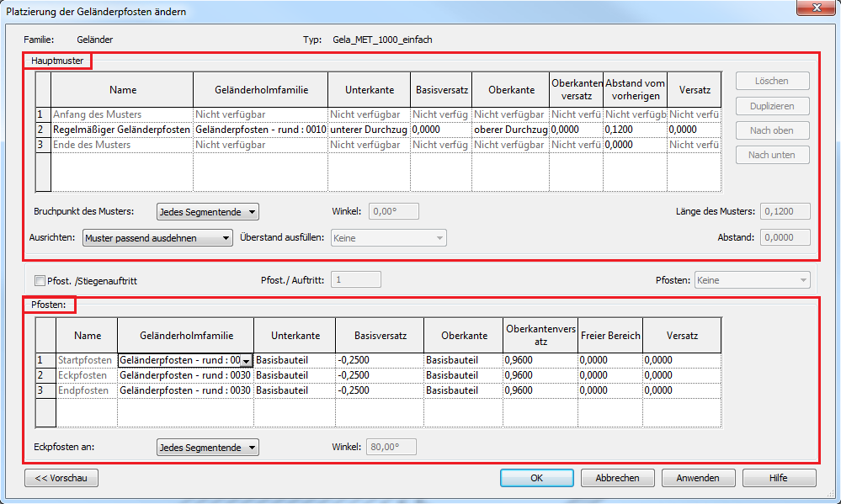Click the Abstand vom vorherigen cell 0,1200
The height and width of the screenshot is (504, 841).
[635, 130]
